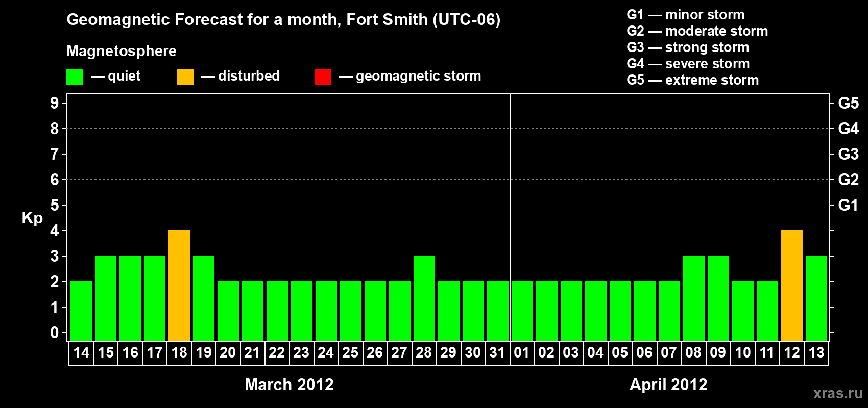Select the green bar for March 16

[x=130, y=298]
